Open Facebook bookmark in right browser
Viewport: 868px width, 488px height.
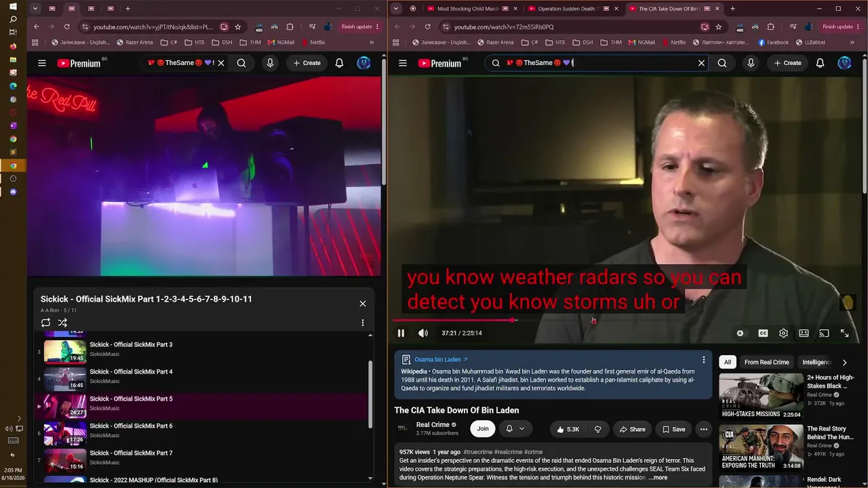pyautogui.click(x=773, y=42)
